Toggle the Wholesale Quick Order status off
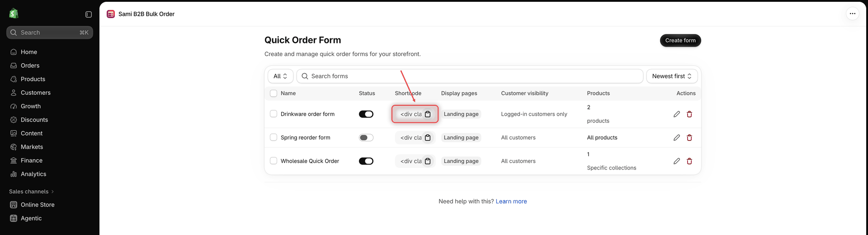 coord(366,161)
